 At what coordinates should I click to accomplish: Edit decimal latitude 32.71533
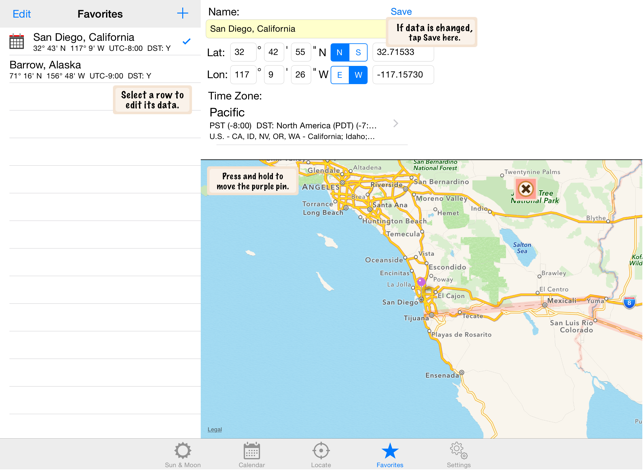pos(403,52)
